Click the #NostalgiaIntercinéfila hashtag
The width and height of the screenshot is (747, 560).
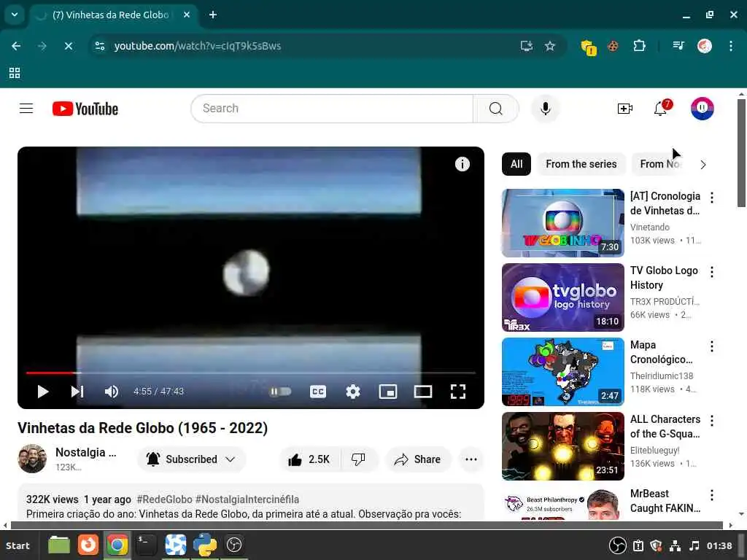[x=247, y=499]
